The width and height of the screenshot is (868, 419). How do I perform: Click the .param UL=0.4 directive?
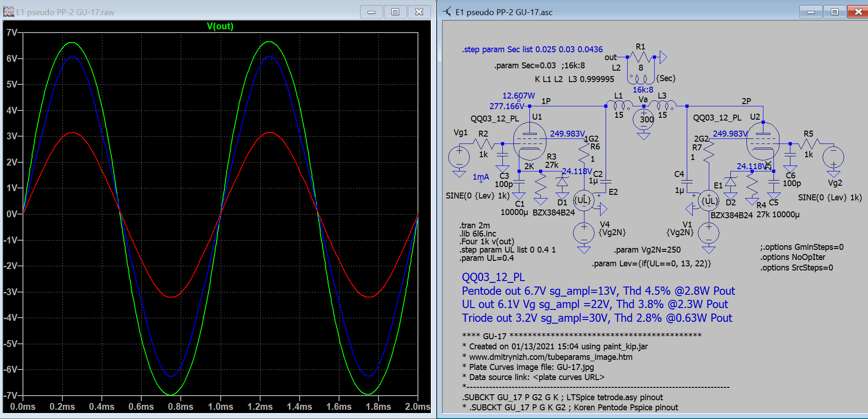[x=487, y=258]
